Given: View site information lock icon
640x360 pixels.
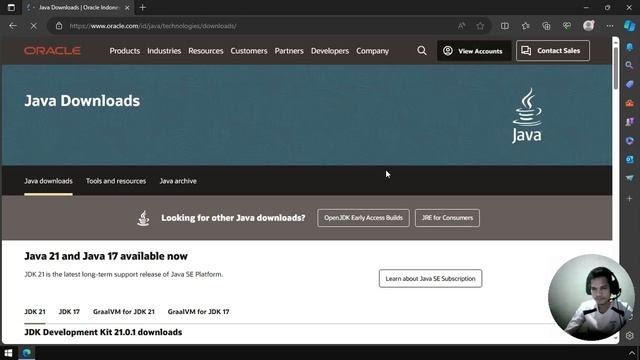Looking at the screenshot, I should click(x=59, y=26).
